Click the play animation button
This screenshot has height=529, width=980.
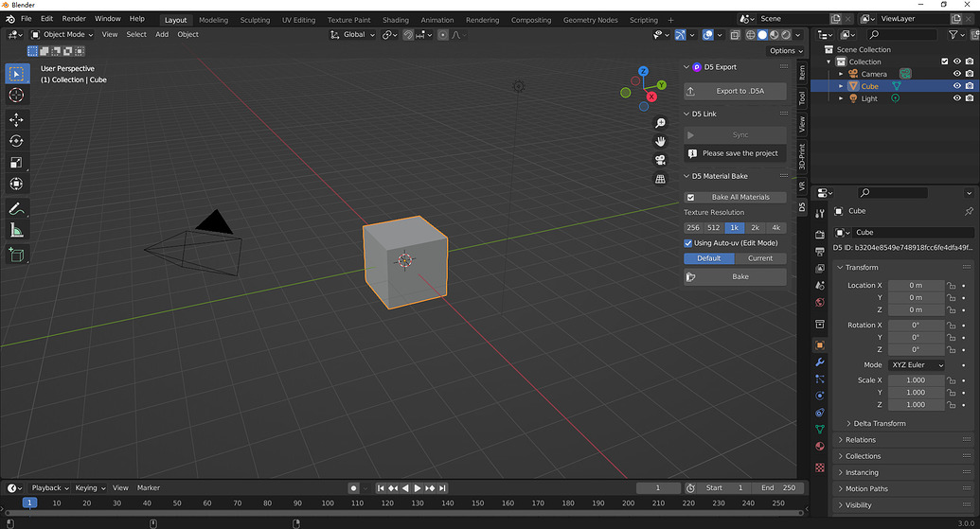(x=418, y=488)
